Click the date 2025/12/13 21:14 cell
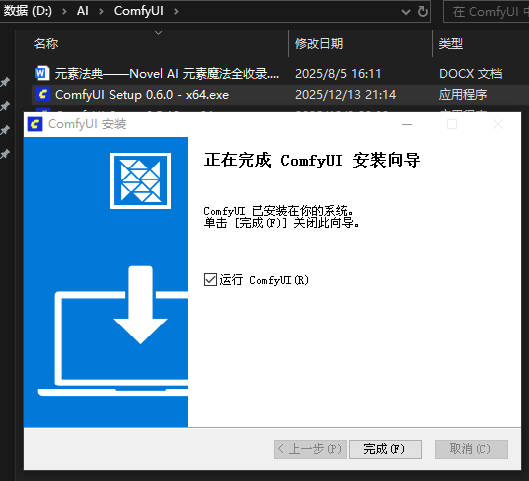This screenshot has height=481, width=529. tap(345, 95)
